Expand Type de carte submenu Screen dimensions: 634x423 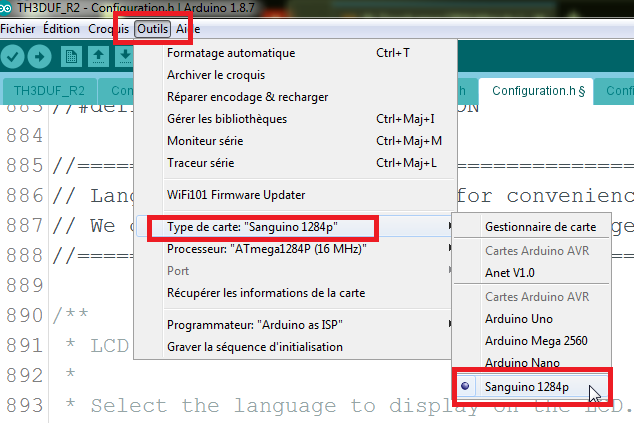[295, 227]
